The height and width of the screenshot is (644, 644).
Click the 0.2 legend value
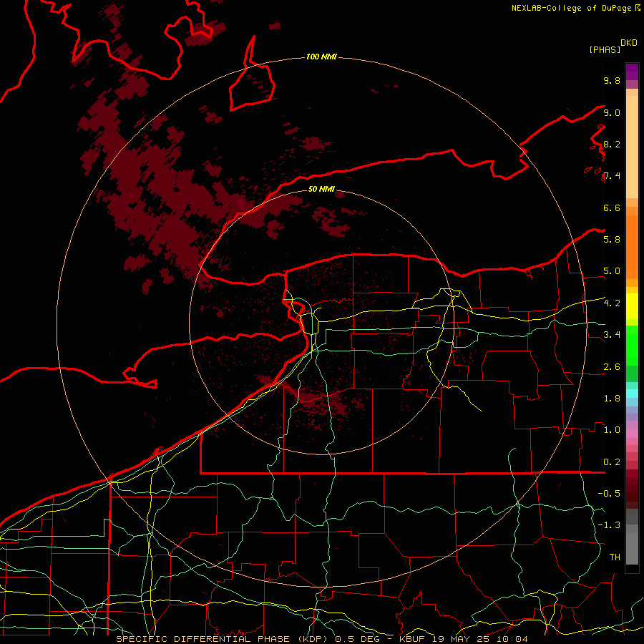[612, 462]
